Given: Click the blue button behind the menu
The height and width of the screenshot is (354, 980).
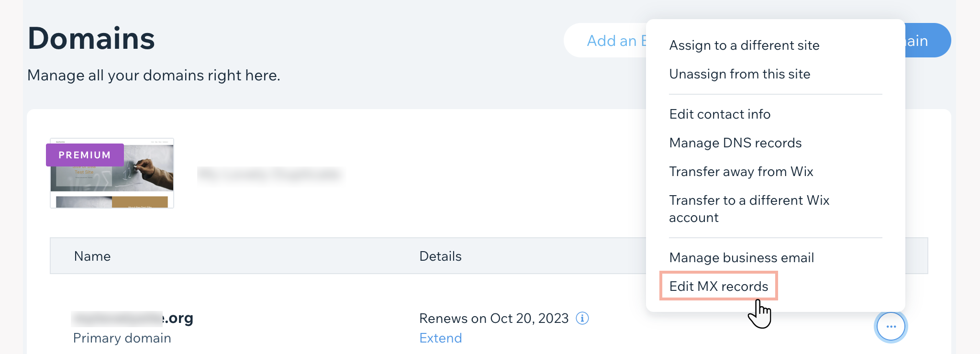Looking at the screenshot, I should 927,41.
